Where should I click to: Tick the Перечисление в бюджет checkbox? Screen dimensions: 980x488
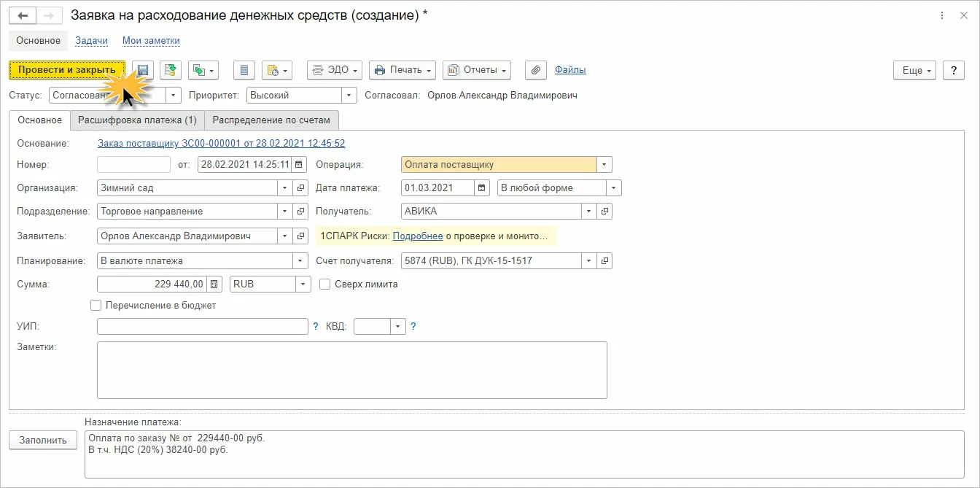point(96,306)
